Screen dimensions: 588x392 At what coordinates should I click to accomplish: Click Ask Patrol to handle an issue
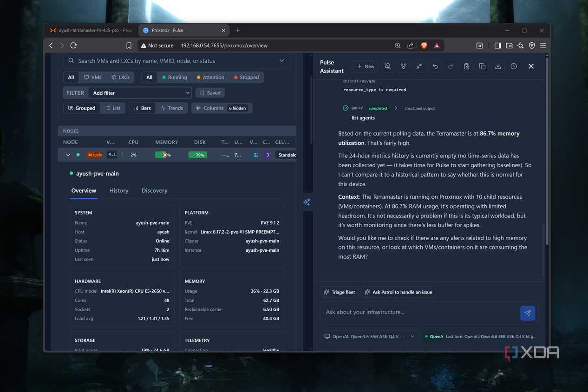coord(399,292)
